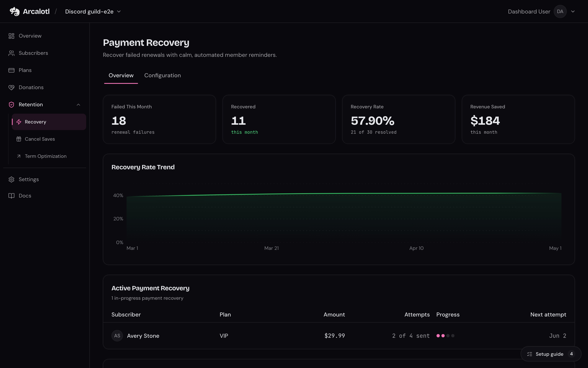Click the Subscribers people icon
This screenshot has height=368, width=588.
(11, 53)
